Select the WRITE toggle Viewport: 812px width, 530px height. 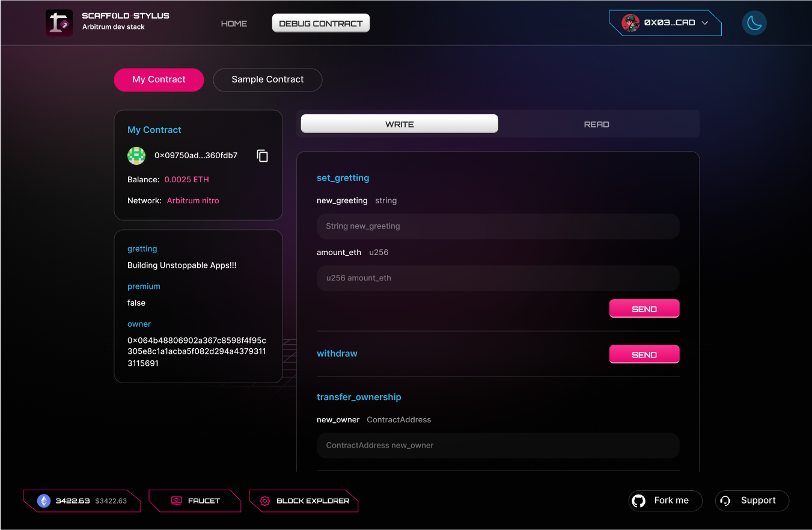(399, 124)
